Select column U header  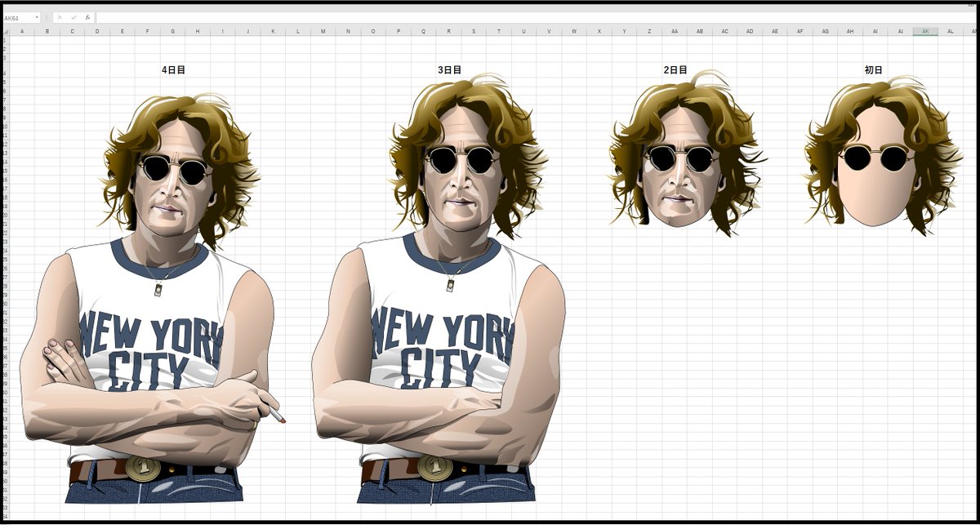[x=523, y=32]
